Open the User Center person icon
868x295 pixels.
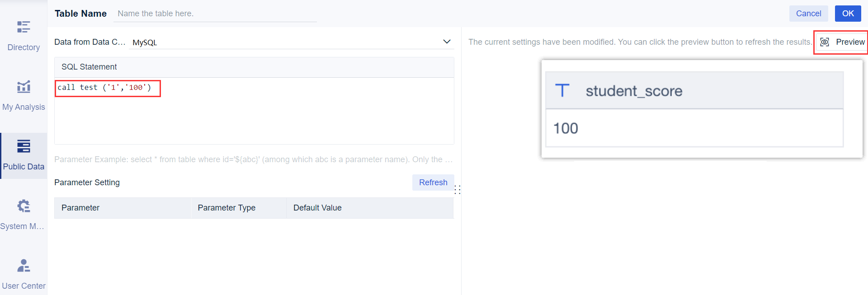tap(24, 266)
